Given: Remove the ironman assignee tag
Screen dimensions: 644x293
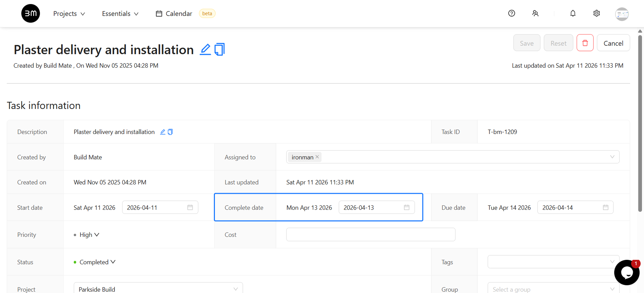Looking at the screenshot, I should [317, 157].
